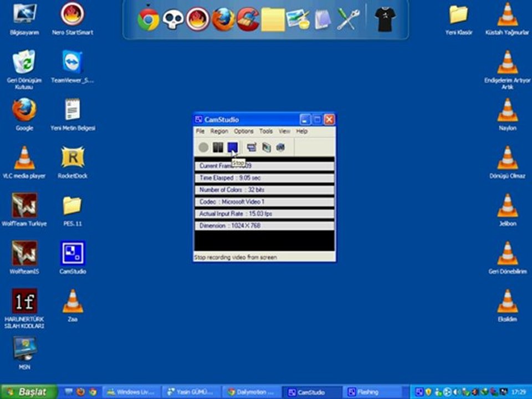Click the notepad icon in the RocketDock
Image resolution: width=532 pixels, height=399 pixels.
[x=323, y=20]
